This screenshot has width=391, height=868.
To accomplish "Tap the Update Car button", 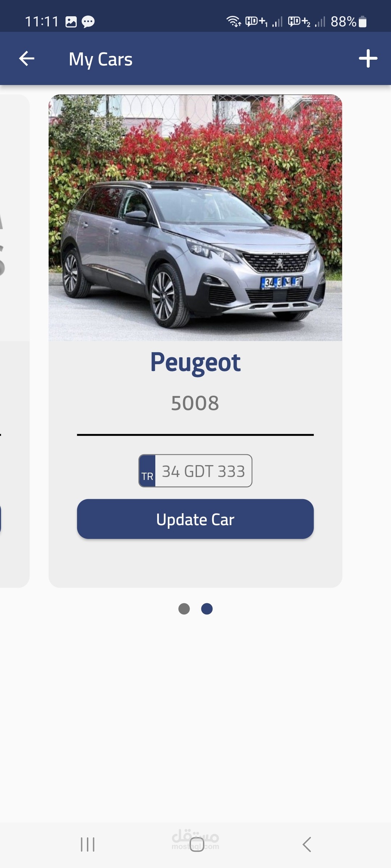I will point(195,519).
